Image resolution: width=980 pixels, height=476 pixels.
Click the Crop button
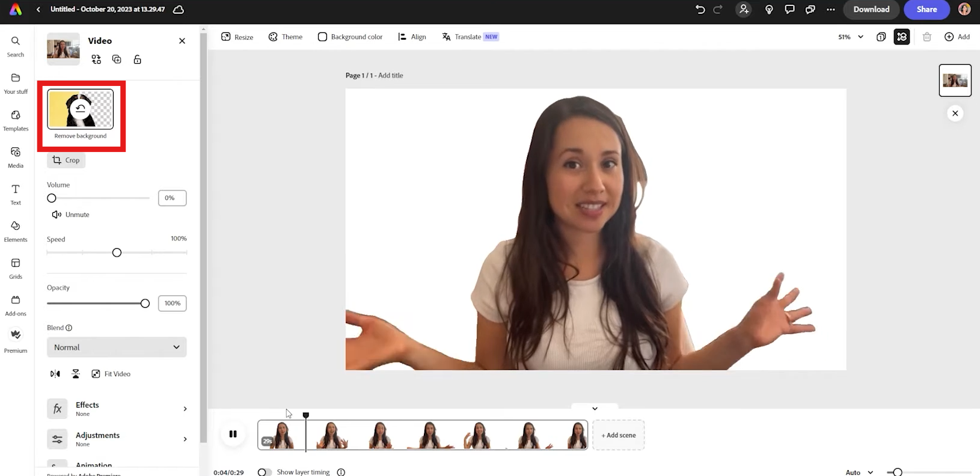[x=66, y=160]
